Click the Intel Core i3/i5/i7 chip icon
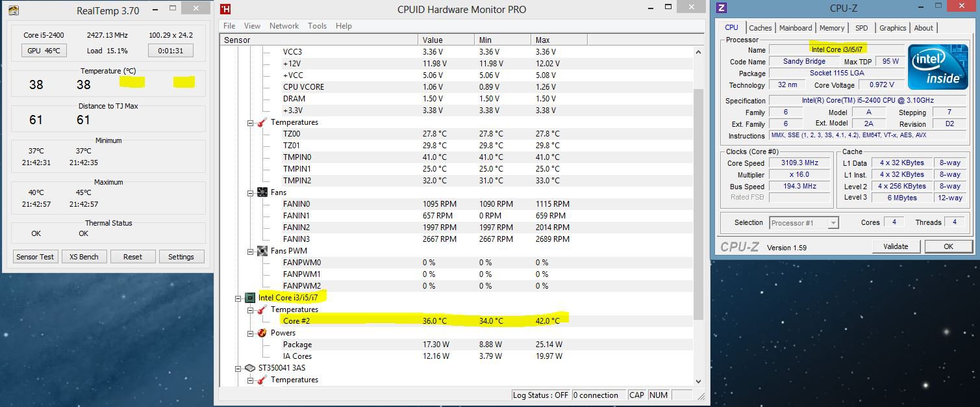 (249, 297)
